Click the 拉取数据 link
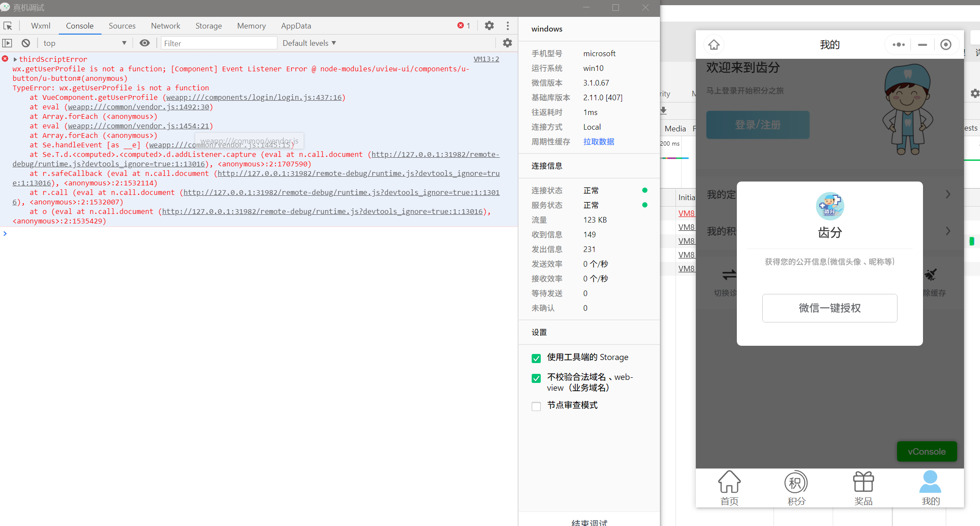The width and height of the screenshot is (980, 526). [599, 142]
